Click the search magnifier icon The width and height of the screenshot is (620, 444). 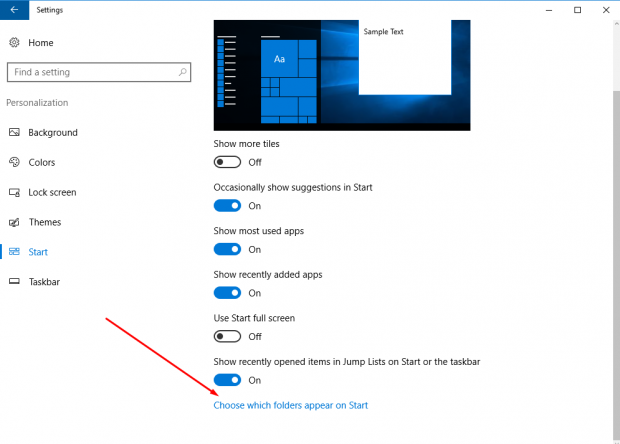[182, 72]
